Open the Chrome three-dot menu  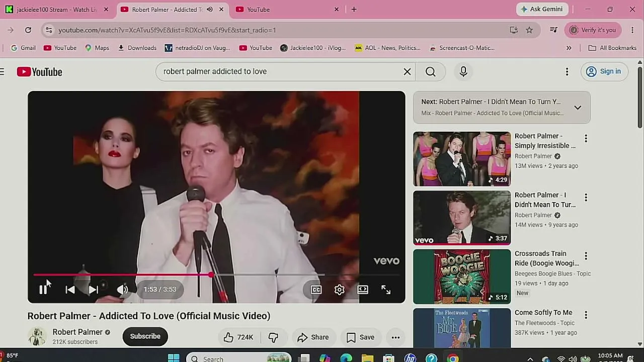tap(632, 30)
